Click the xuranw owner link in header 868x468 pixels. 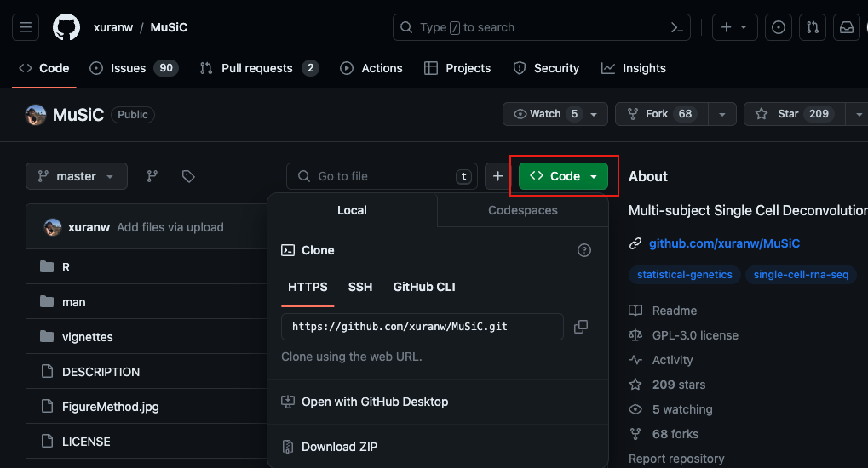point(113,27)
